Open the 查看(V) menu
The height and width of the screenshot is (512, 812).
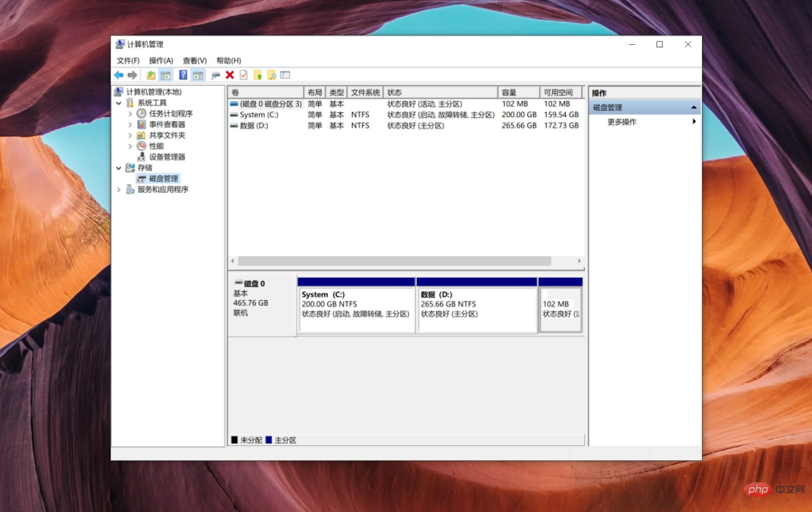195,61
